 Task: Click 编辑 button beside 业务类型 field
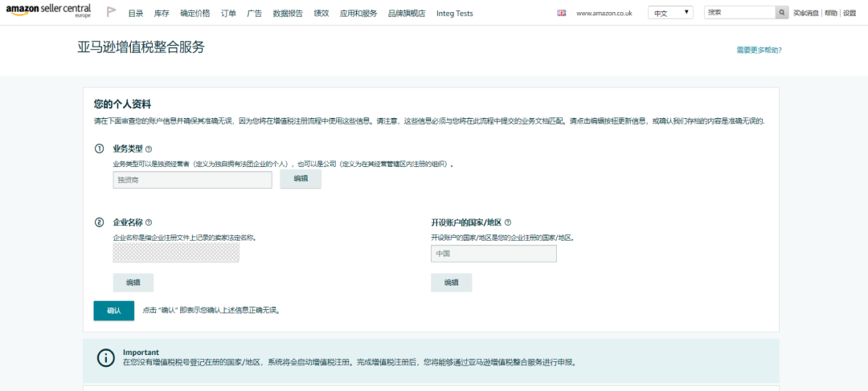pos(301,178)
